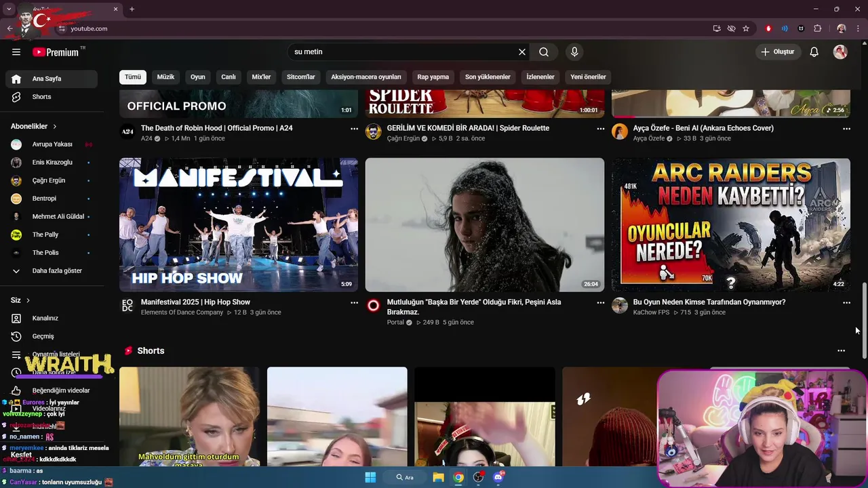Open more options for Portal video
This screenshot has width=868, height=488.
point(600,302)
